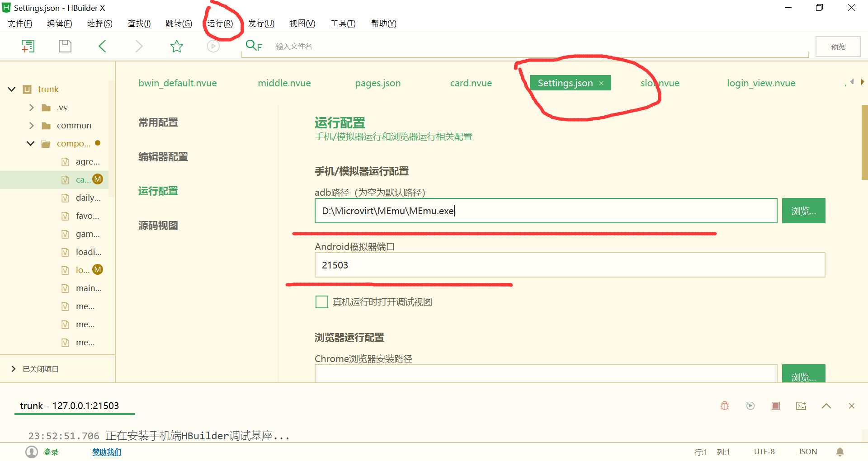Open agre... file in tree
This screenshot has width=868, height=461.
click(88, 161)
